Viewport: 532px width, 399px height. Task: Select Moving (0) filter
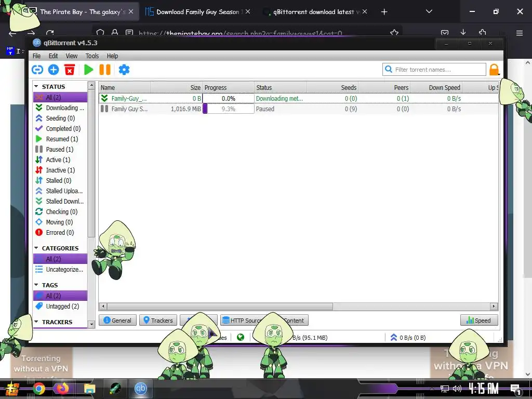pyautogui.click(x=60, y=222)
